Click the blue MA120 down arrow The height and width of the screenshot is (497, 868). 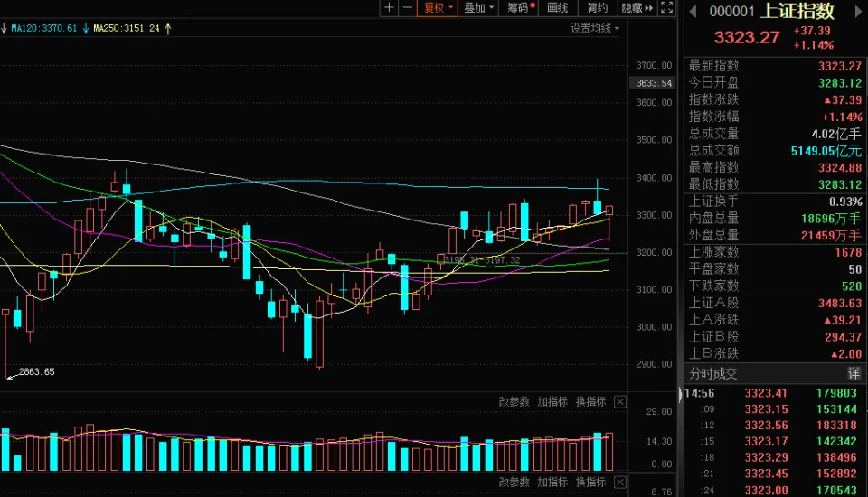point(85,28)
